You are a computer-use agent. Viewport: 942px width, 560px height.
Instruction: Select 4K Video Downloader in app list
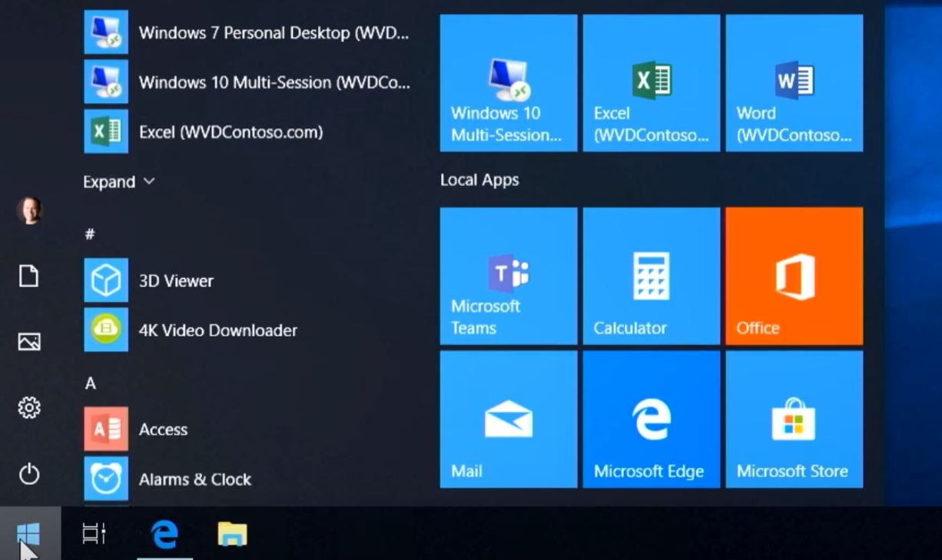click(217, 330)
